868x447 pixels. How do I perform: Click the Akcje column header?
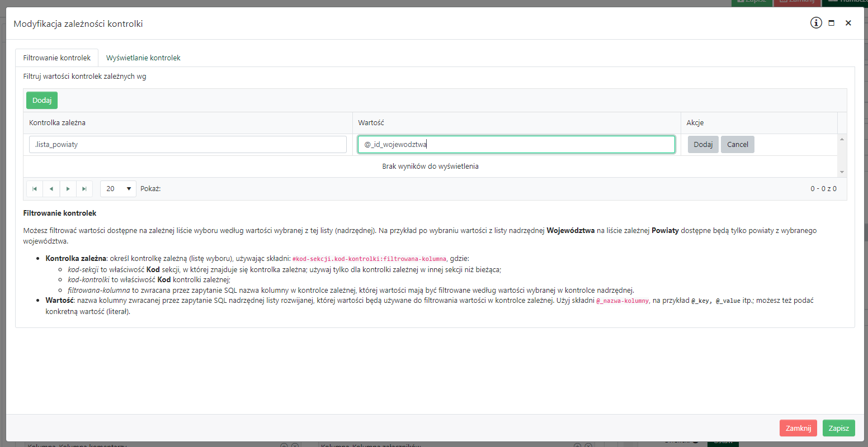pos(759,122)
